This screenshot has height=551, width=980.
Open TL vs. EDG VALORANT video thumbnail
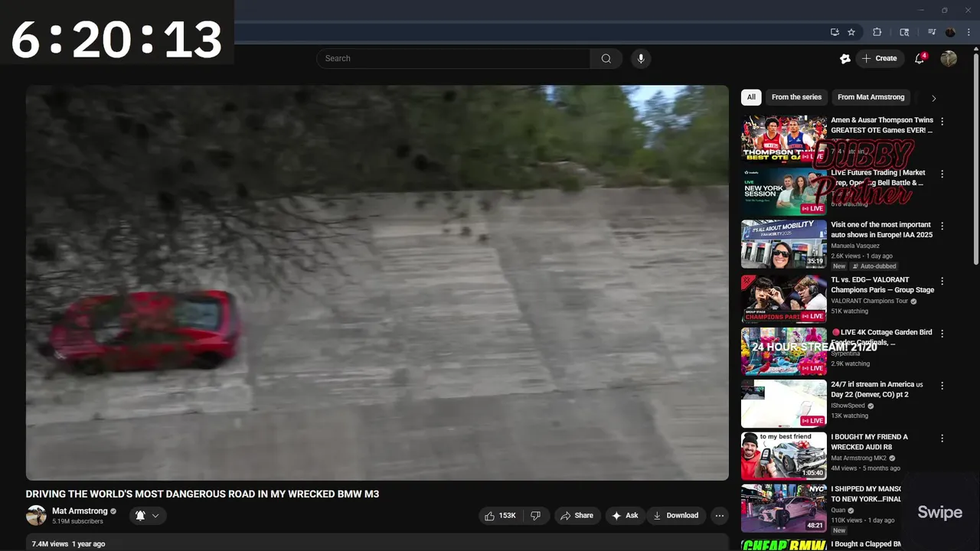[x=784, y=299]
